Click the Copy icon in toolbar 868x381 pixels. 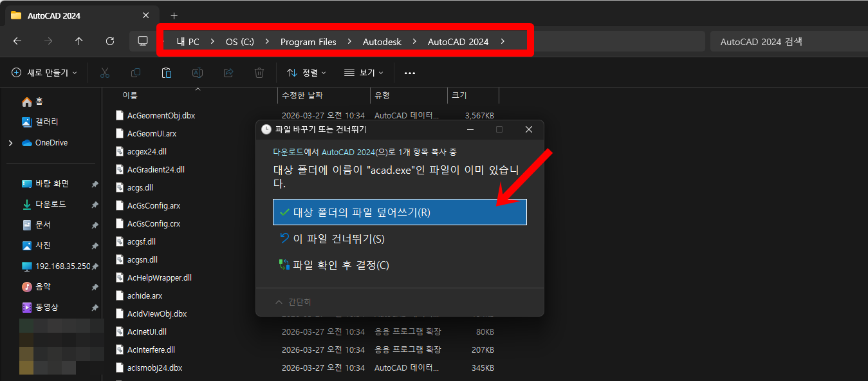(136, 73)
